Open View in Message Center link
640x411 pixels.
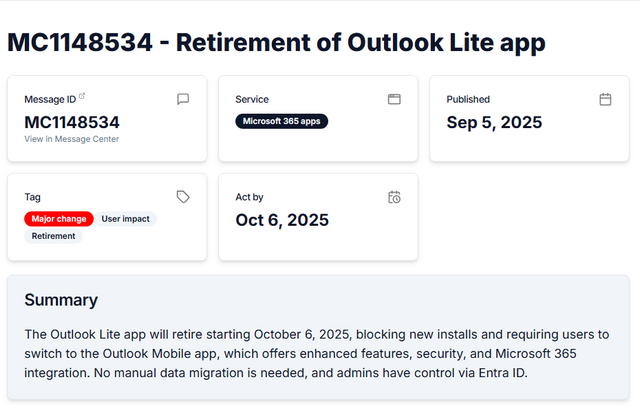tap(71, 139)
